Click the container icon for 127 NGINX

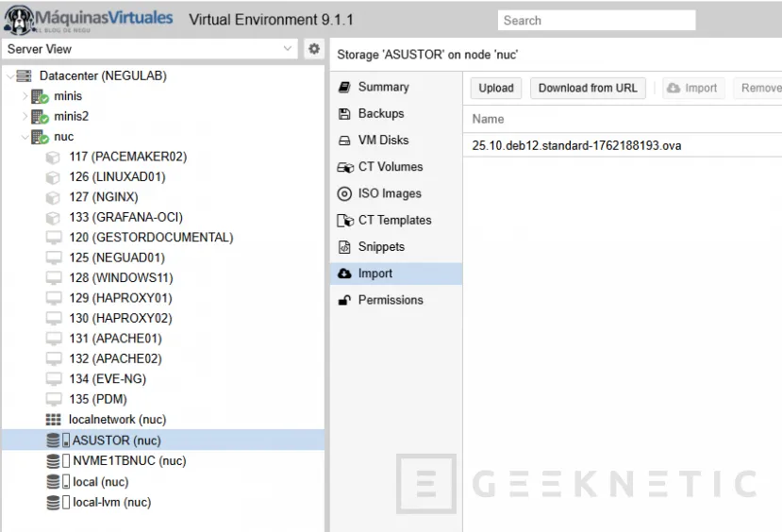click(x=53, y=197)
